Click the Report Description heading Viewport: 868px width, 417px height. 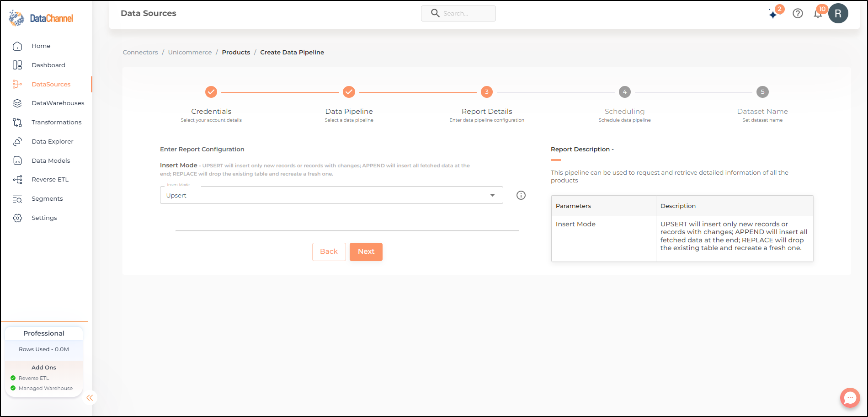(582, 150)
